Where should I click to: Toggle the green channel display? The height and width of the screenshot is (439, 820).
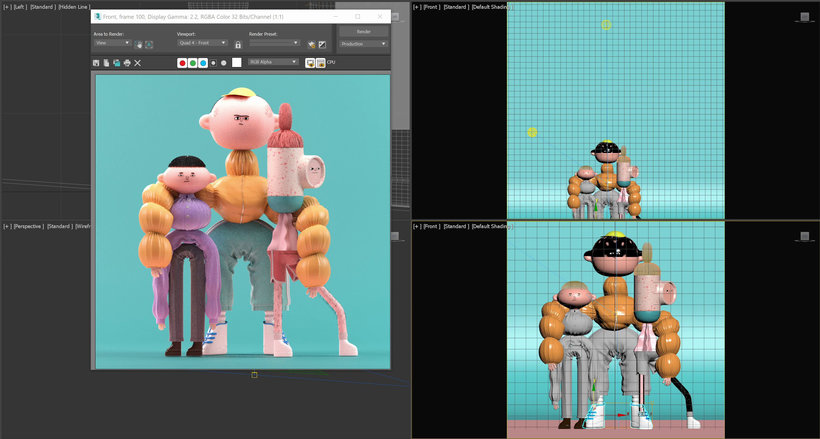coord(192,63)
